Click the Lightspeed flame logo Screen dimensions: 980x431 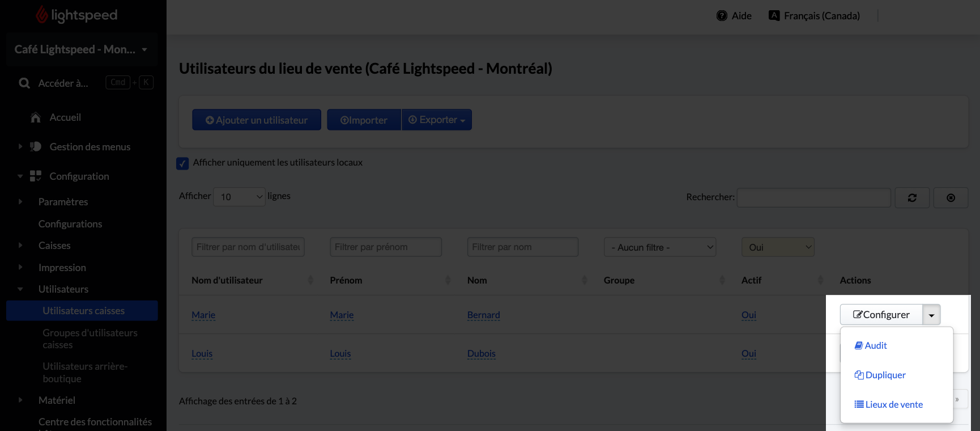(42, 15)
